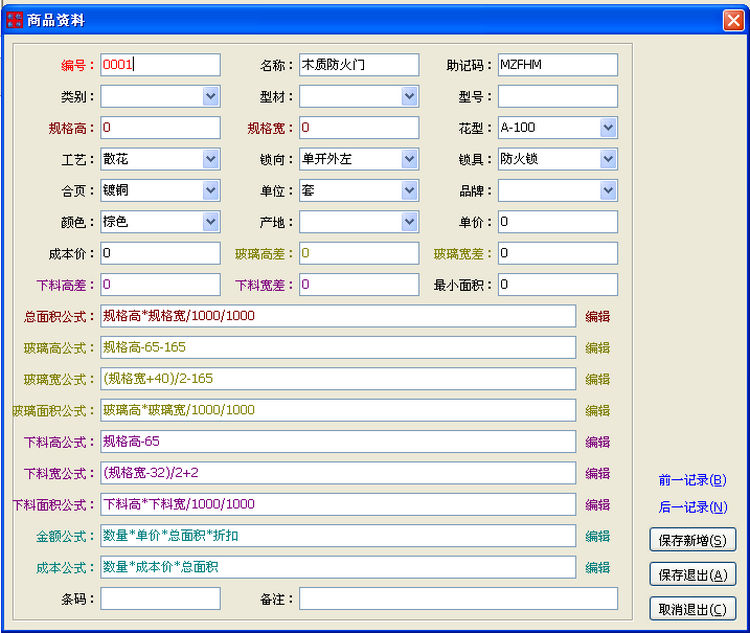Click the 金额公式 formula field
The height and width of the screenshot is (633, 750).
coord(338,536)
